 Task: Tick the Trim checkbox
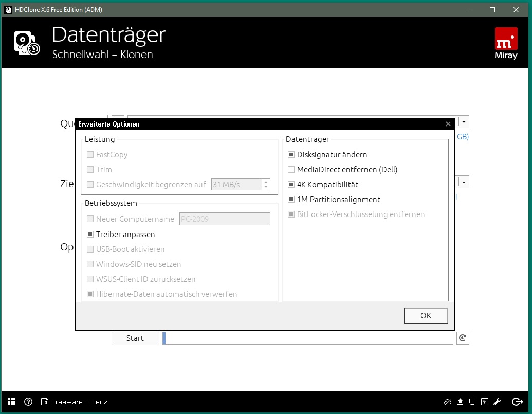pos(90,170)
